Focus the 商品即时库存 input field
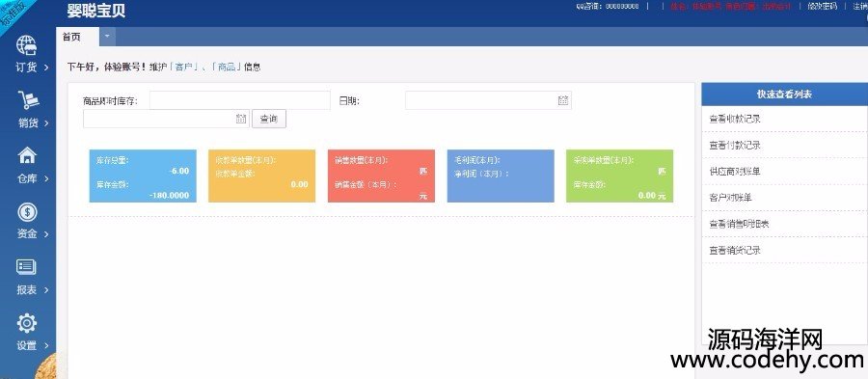This screenshot has height=379, width=868. [240, 100]
